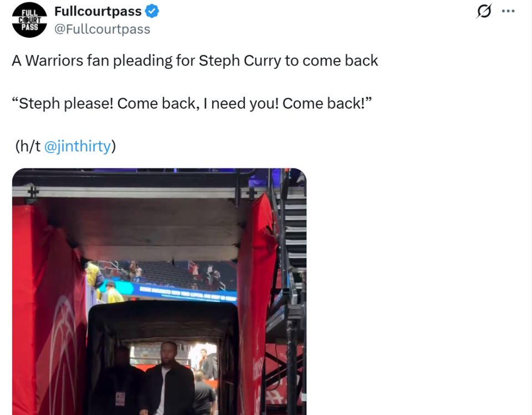
Task: Click the blue verified checkmark badge
Action: pos(152,11)
